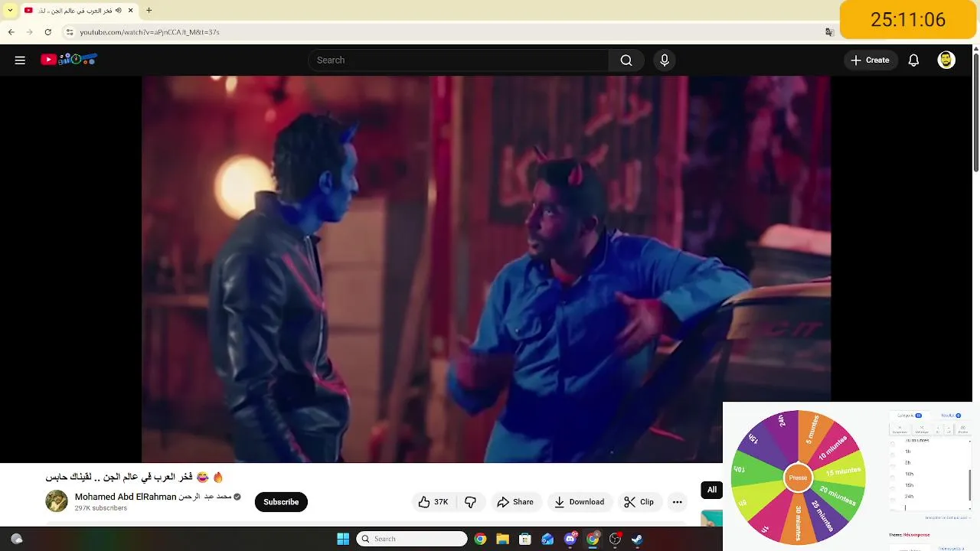
Task: Pause the video by clicking the player
Action: pyautogui.click(x=486, y=269)
